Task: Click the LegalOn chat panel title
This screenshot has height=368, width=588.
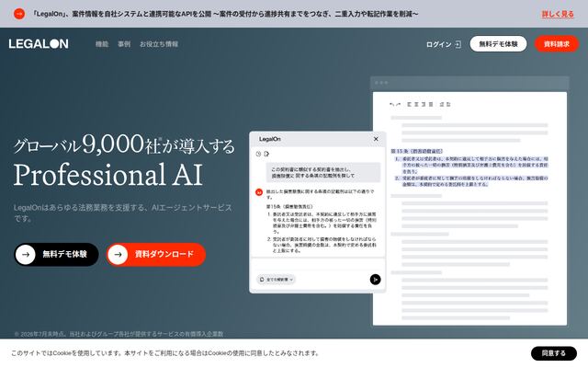Action: coord(269,139)
